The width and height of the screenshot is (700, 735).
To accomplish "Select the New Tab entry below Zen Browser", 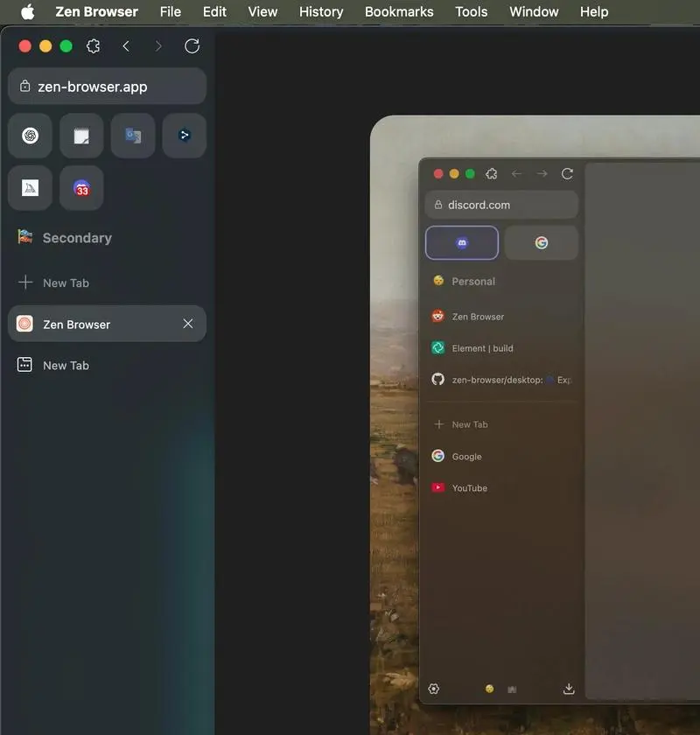I will point(107,365).
